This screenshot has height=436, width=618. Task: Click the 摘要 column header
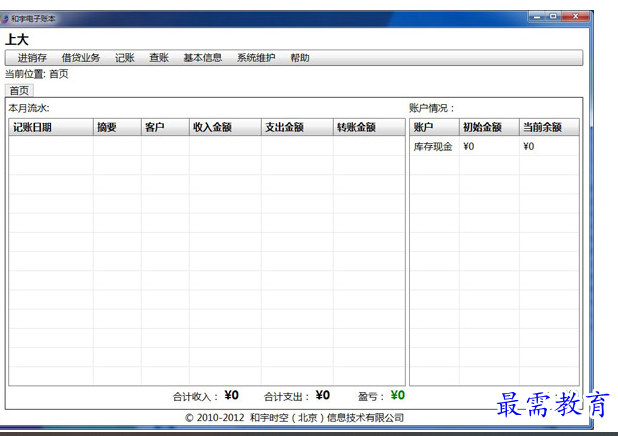pyautogui.click(x=107, y=127)
